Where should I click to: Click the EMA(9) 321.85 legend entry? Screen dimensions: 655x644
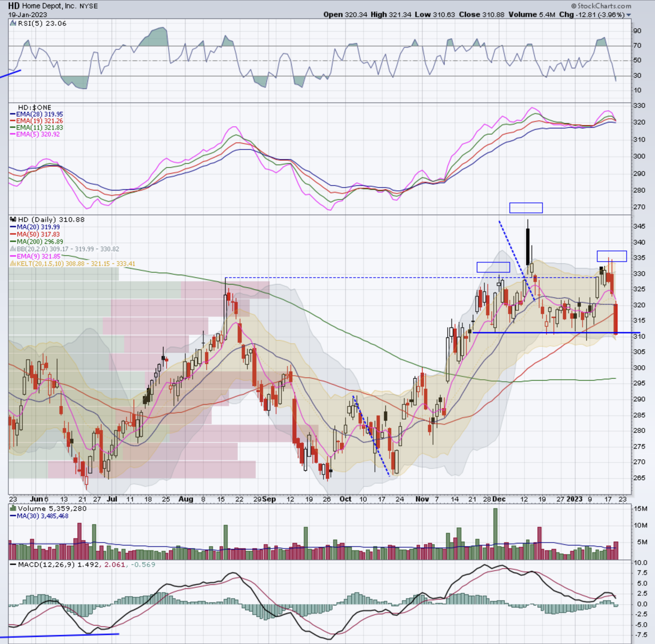point(39,256)
